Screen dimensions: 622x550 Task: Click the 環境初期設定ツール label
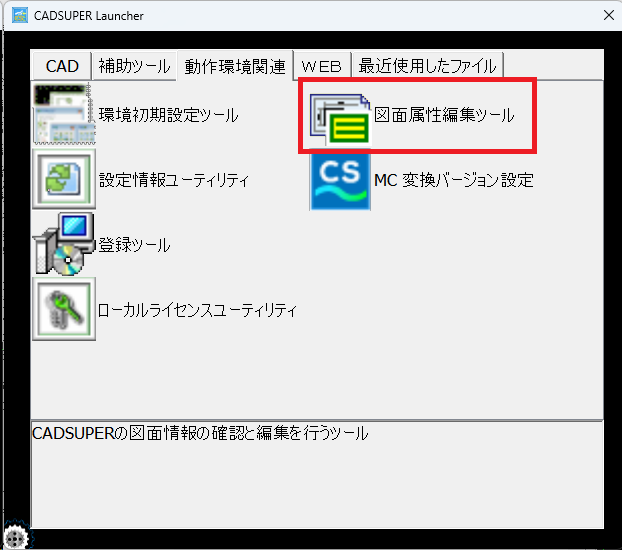[168, 115]
